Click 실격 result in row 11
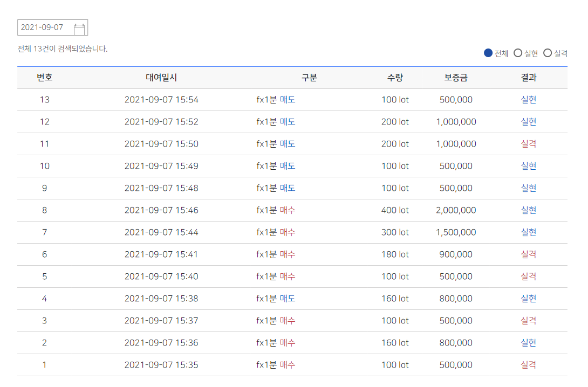 tap(529, 144)
